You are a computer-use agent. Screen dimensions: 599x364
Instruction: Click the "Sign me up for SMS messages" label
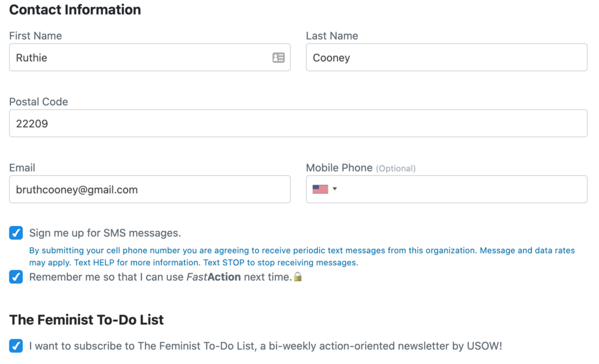pyautogui.click(x=105, y=233)
